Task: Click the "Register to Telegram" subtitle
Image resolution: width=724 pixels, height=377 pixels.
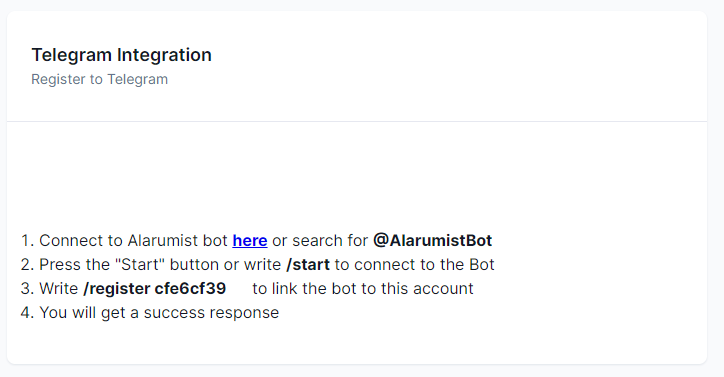Action: (x=99, y=79)
